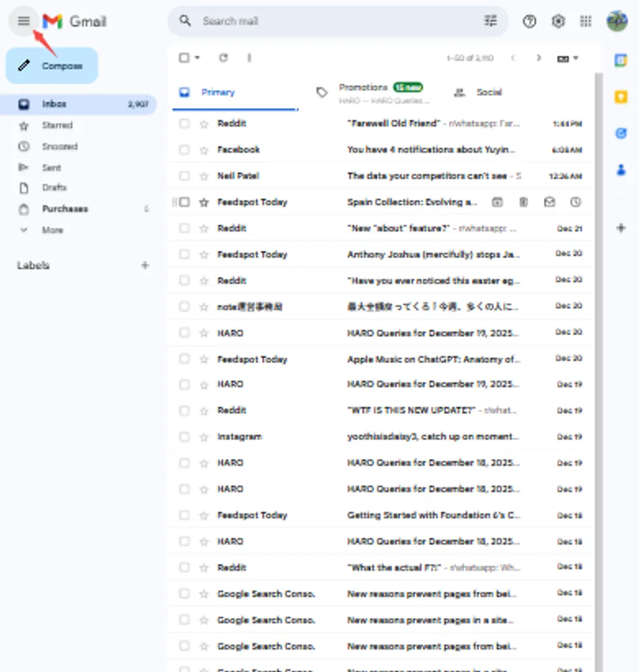Expand More in the left sidebar

coord(52,230)
